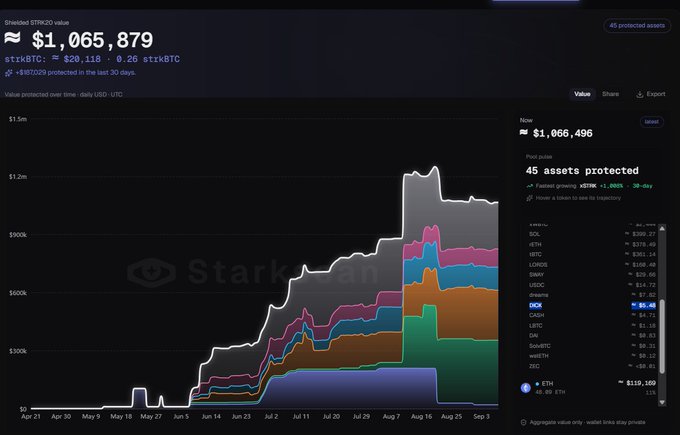This screenshot has height=435, width=680.
Task: Click the May 18 x-axis date label
Action: click(x=121, y=417)
